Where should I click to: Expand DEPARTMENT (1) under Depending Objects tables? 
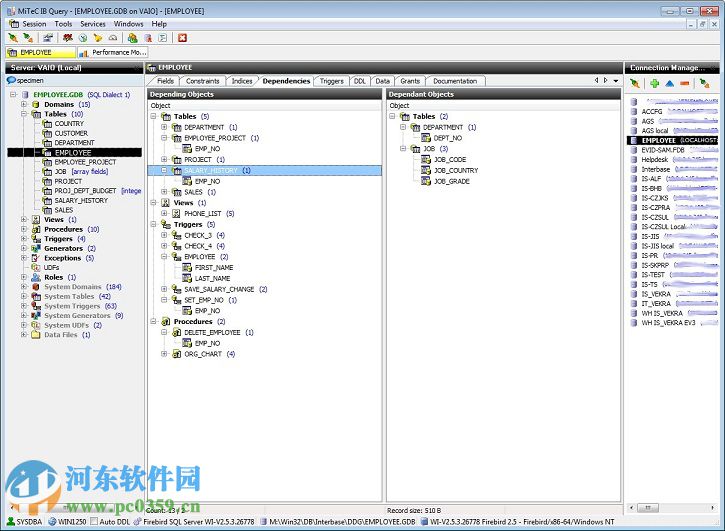pos(164,127)
